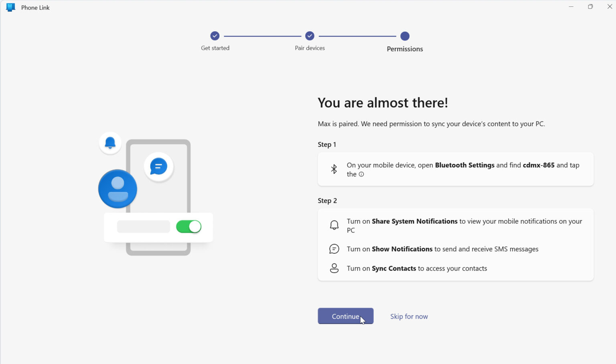Click the message bubble illustration on the phone

coord(159,166)
